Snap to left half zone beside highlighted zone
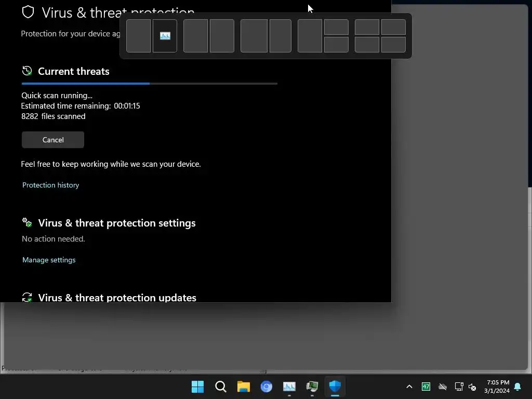Image resolution: width=532 pixels, height=399 pixels. (138, 36)
